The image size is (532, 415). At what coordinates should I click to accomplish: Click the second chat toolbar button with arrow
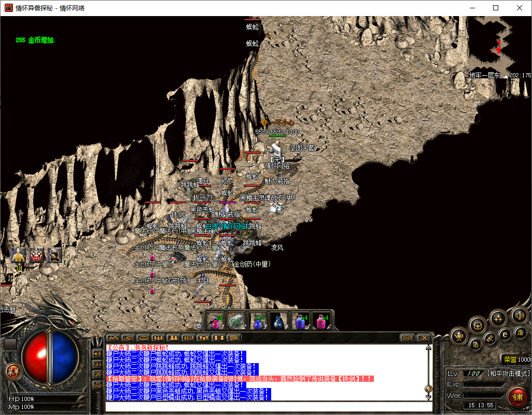(x=128, y=338)
